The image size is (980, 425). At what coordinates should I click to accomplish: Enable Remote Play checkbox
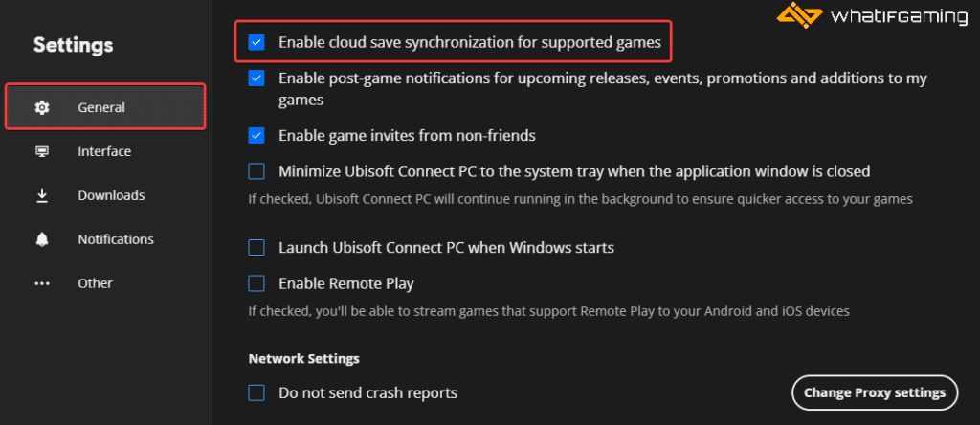click(x=256, y=283)
